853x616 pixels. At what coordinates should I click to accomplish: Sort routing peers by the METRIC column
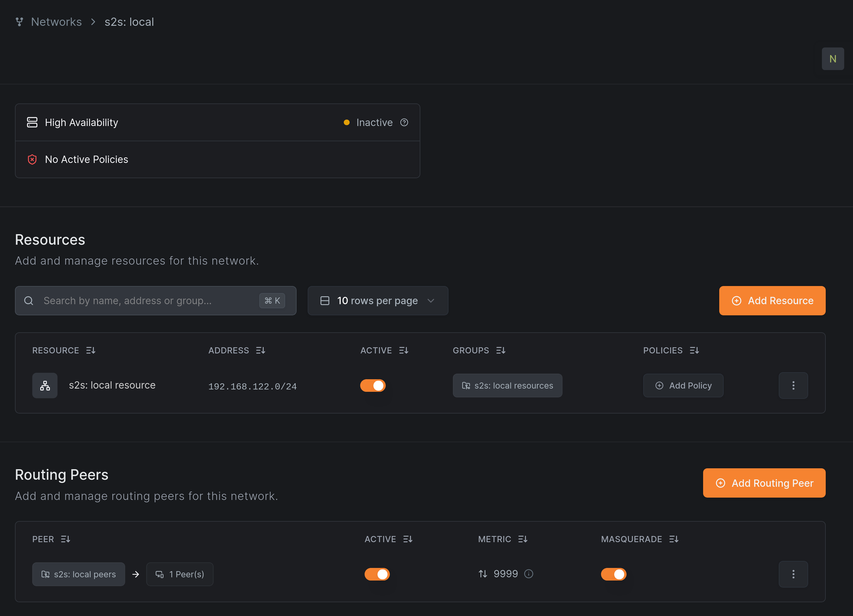pos(523,539)
